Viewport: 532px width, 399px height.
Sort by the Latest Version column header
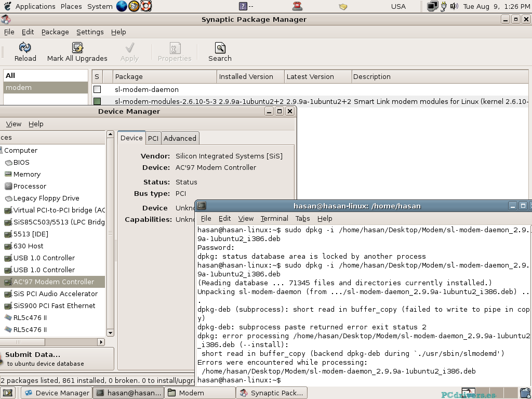[318, 77]
